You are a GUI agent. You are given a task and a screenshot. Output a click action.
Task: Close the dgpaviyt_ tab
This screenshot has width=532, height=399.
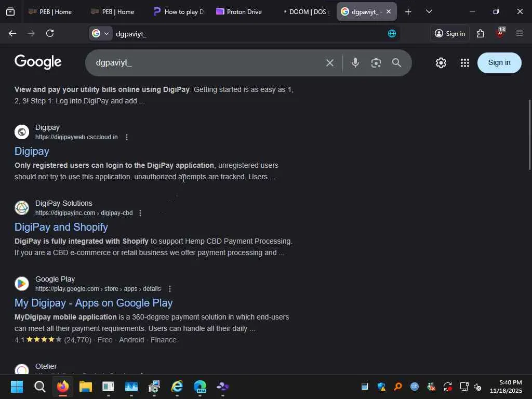tap(389, 11)
